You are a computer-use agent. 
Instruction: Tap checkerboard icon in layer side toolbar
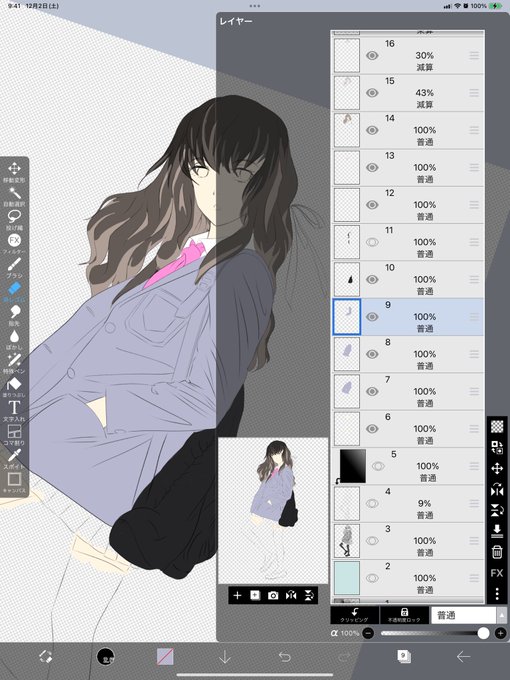(x=497, y=427)
